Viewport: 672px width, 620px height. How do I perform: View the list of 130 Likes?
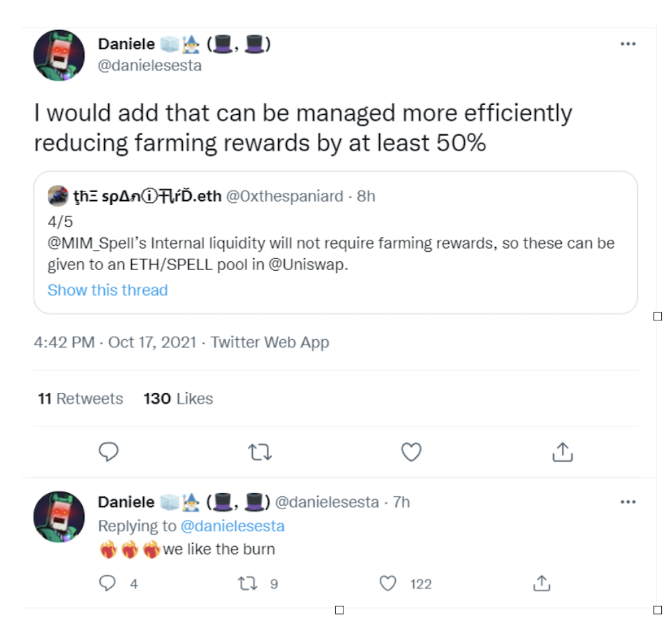[x=178, y=398]
